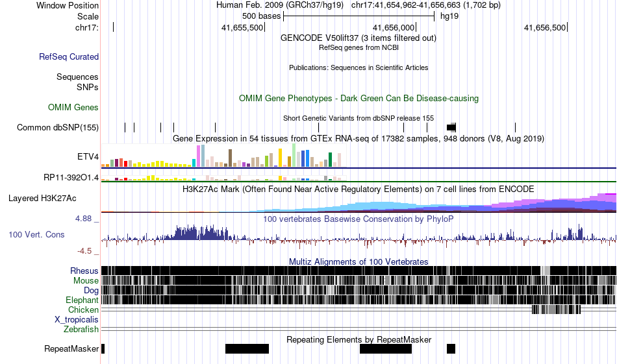
Task: Click the Common dbSNP(155) track label
Action: tap(58, 127)
